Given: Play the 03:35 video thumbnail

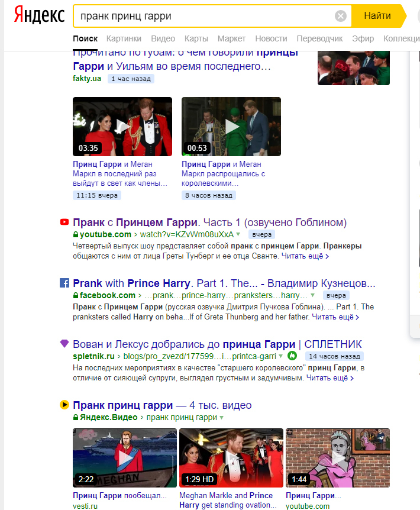Looking at the screenshot, I should 122,127.
